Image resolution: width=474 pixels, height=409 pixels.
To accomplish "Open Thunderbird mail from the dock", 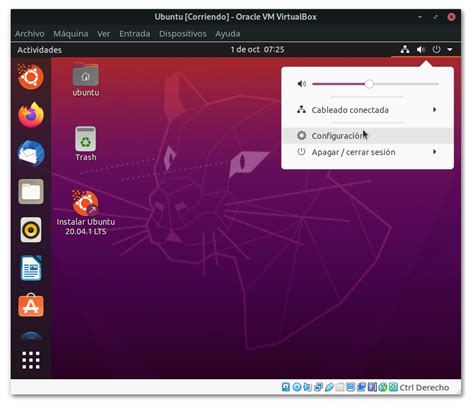I will pos(31,153).
